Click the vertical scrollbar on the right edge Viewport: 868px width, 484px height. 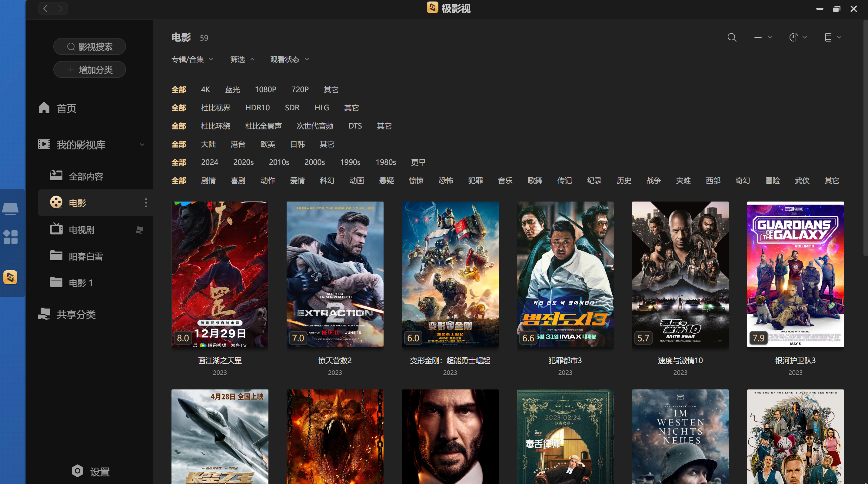point(865,138)
